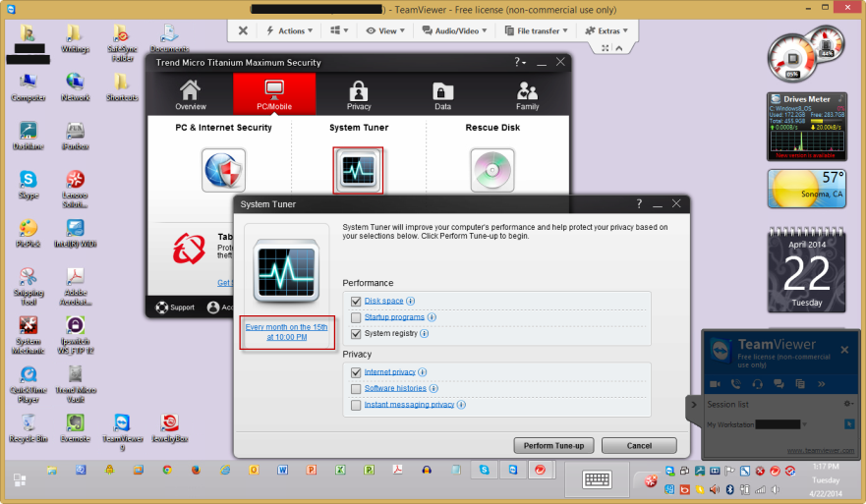Viewport: 866px width, 504px height.
Task: Open the Recycle Bin on the desktop
Action: click(28, 423)
